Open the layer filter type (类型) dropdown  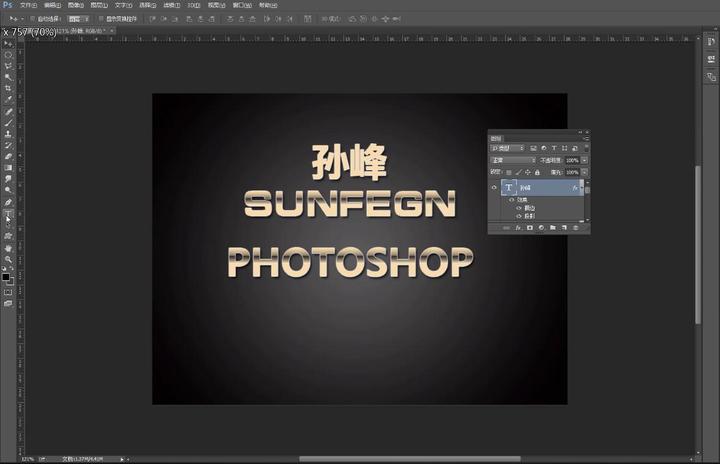point(507,148)
